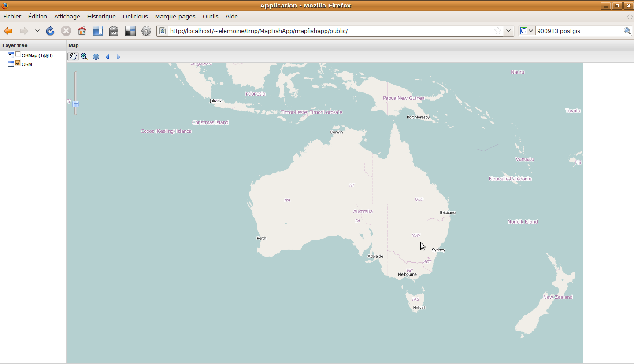The width and height of the screenshot is (634, 364).
Task: Select the pan hand tool in map toolbar
Action: click(x=73, y=57)
